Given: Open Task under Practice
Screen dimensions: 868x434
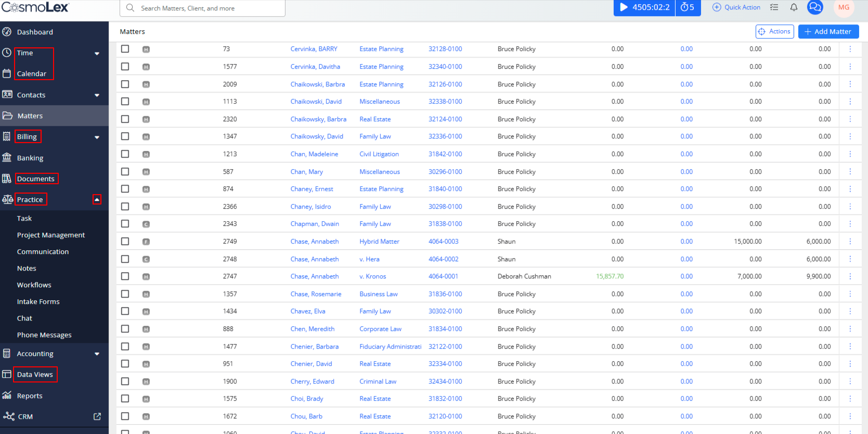Looking at the screenshot, I should pos(24,219).
